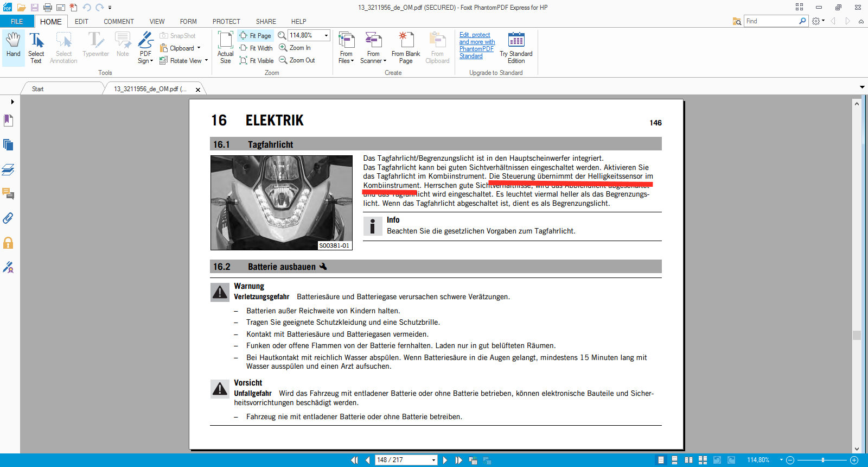Activate the Select Text tool

coord(36,48)
